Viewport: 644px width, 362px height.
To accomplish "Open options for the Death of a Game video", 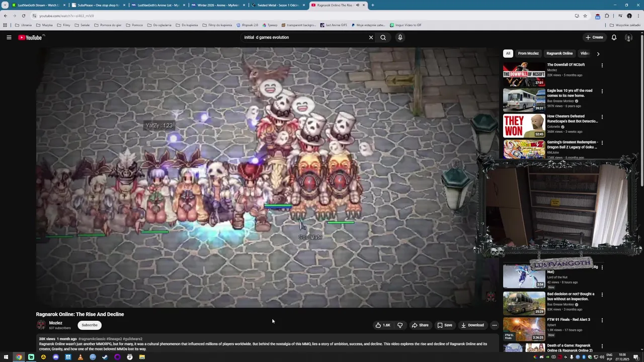I will [x=602, y=346].
